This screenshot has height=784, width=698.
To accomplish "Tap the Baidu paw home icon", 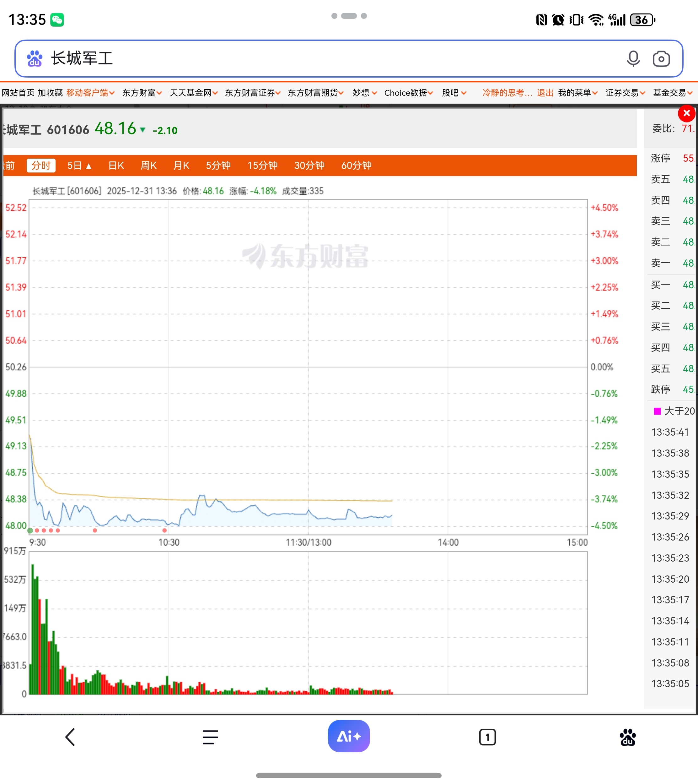I will [627, 737].
